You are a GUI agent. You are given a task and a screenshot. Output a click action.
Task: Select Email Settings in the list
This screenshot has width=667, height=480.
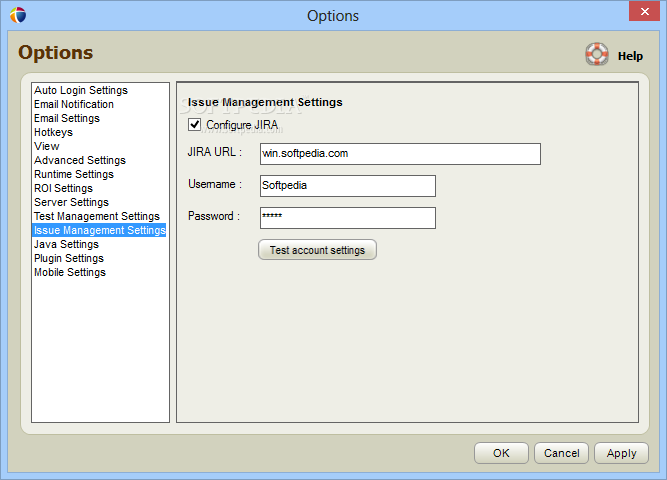tap(67, 118)
